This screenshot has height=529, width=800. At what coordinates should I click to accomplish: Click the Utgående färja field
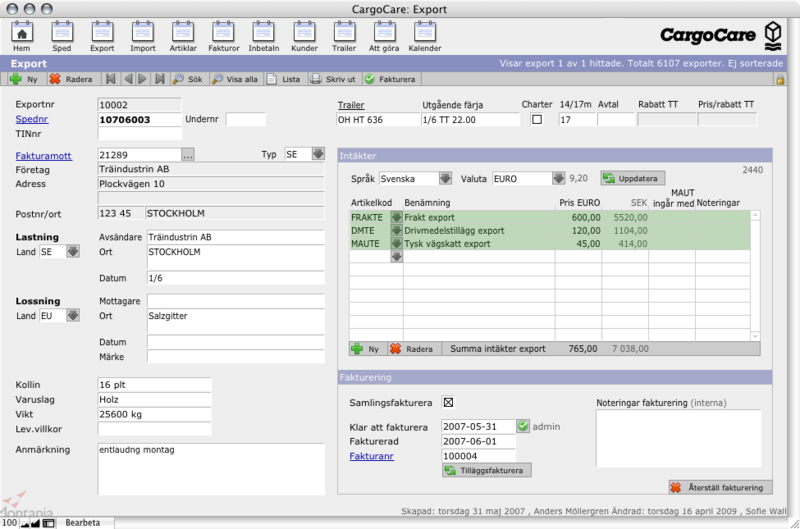point(470,119)
